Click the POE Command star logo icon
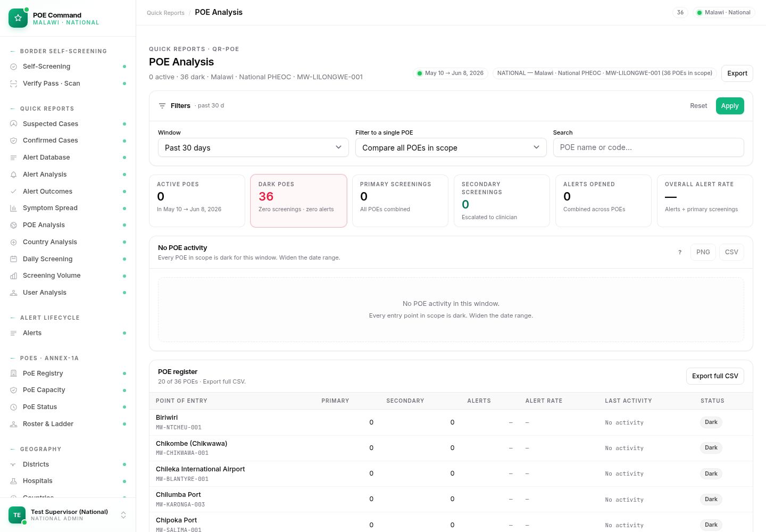Viewport: 766px width, 532px height. 18,18
